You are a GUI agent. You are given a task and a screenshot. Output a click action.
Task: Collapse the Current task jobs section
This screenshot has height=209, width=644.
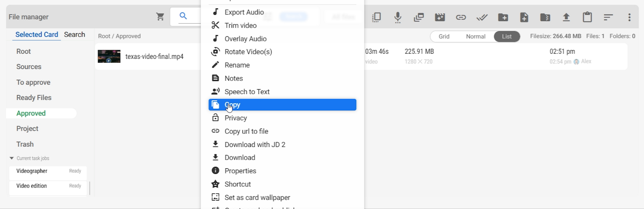pos(12,158)
